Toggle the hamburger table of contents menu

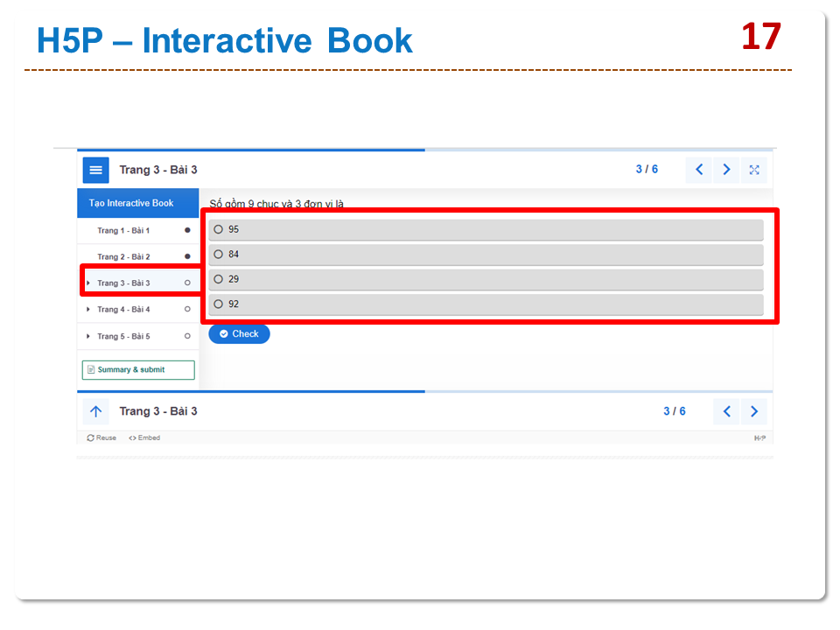pyautogui.click(x=96, y=170)
